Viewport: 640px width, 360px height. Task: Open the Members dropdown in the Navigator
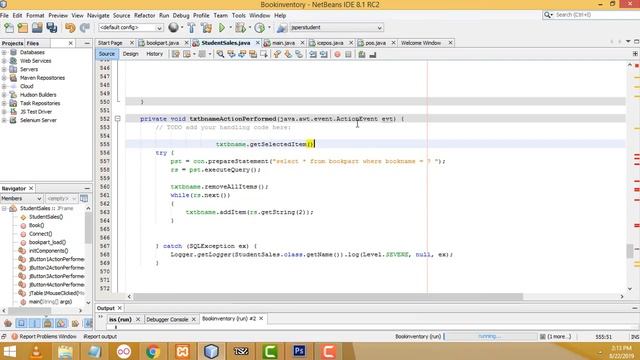pyautogui.click(x=21, y=198)
